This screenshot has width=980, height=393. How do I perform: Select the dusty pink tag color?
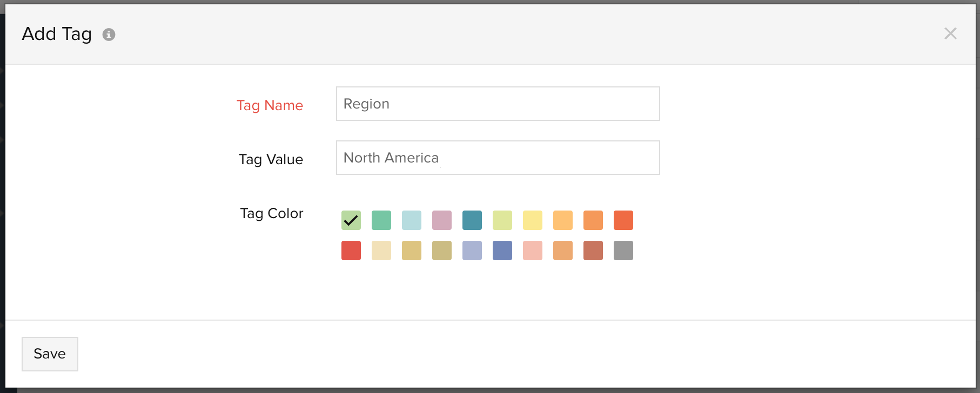tap(442, 220)
